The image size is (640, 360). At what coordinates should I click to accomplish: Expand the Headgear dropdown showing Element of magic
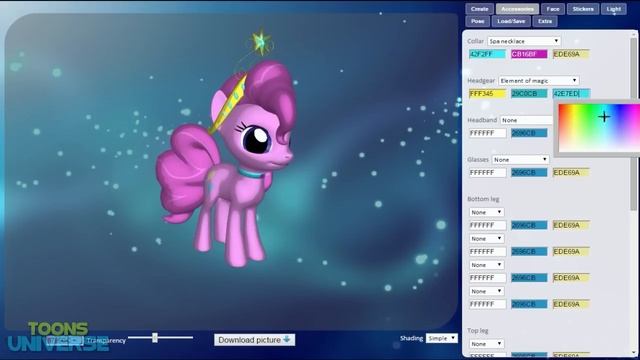click(x=538, y=81)
